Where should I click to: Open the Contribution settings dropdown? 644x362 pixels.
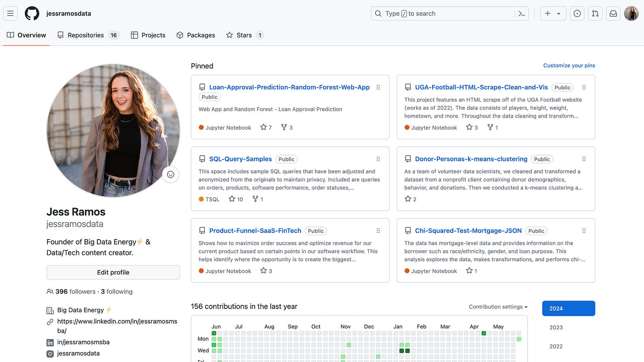(x=498, y=306)
